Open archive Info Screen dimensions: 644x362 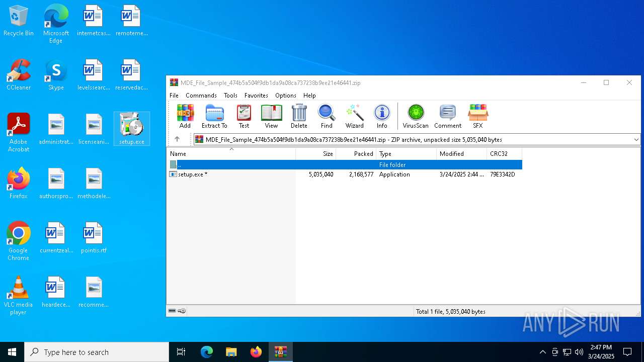(382, 116)
